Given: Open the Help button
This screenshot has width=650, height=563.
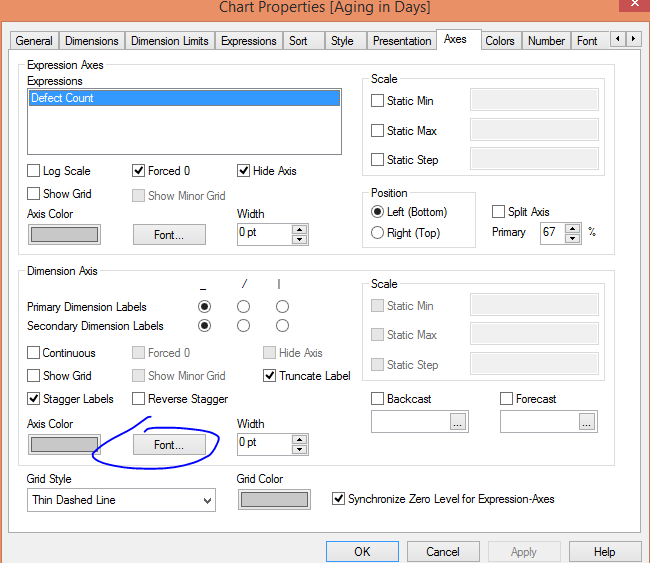Looking at the screenshot, I should 605,551.
